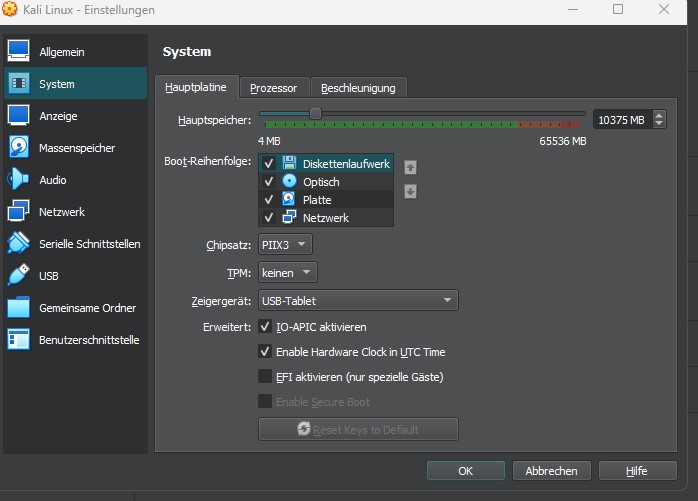Viewport: 698px width, 501px height.
Task: Switch to the Beschleunigung tab
Action: [x=358, y=88]
